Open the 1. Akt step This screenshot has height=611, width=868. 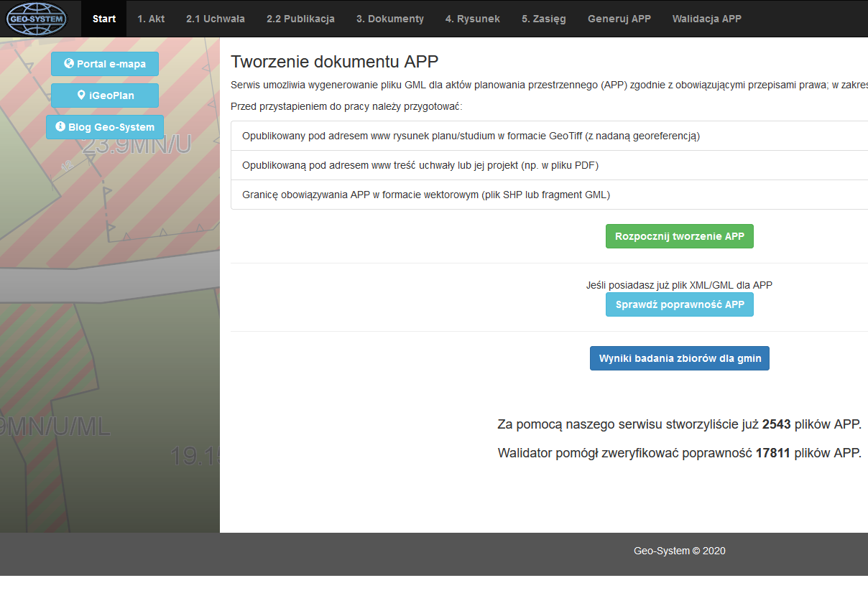coord(151,19)
